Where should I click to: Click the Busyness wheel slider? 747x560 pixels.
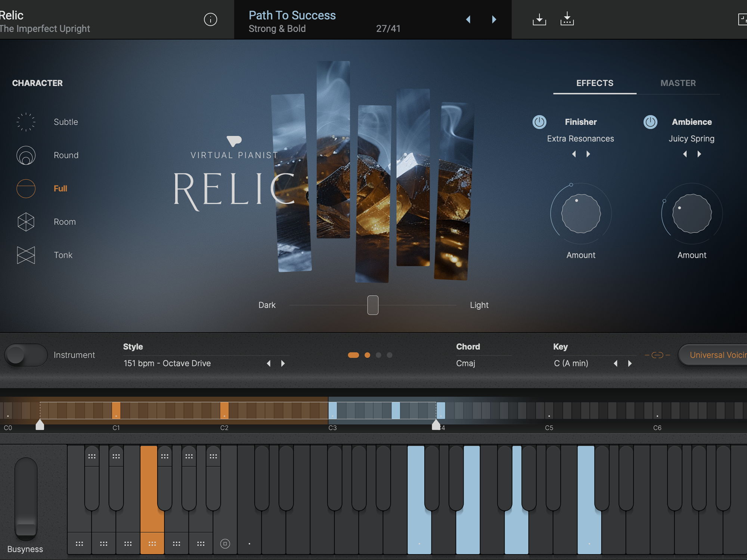26,499
